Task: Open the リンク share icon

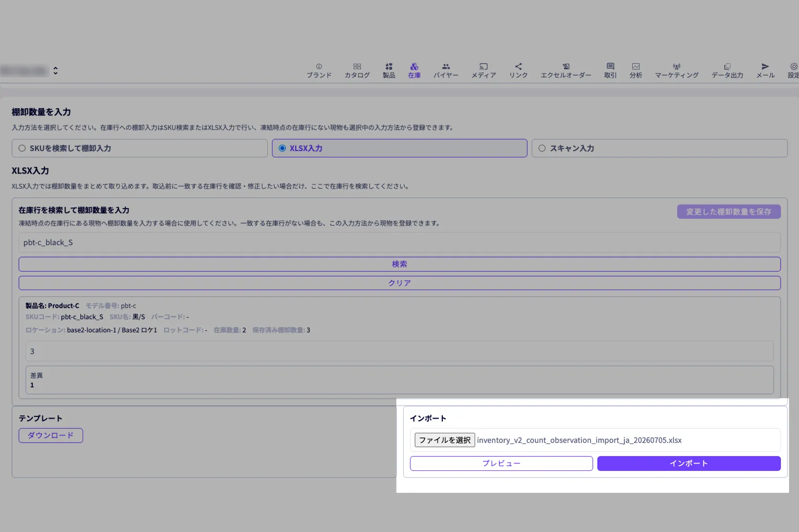Action: 518,66
